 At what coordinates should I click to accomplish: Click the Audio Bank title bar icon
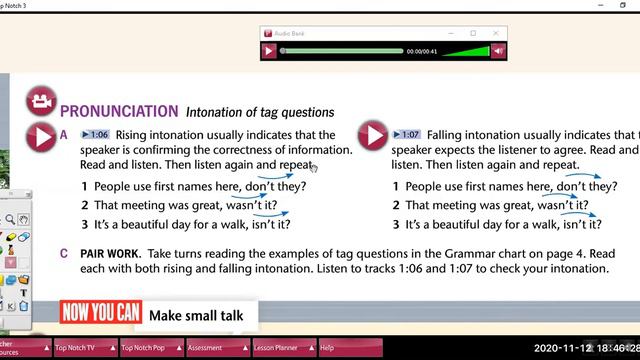pos(268,33)
